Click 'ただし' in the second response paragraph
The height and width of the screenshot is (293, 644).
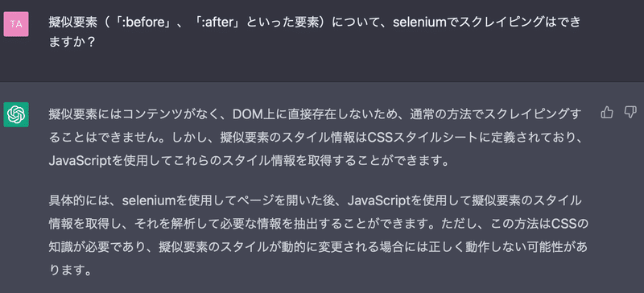click(x=456, y=224)
